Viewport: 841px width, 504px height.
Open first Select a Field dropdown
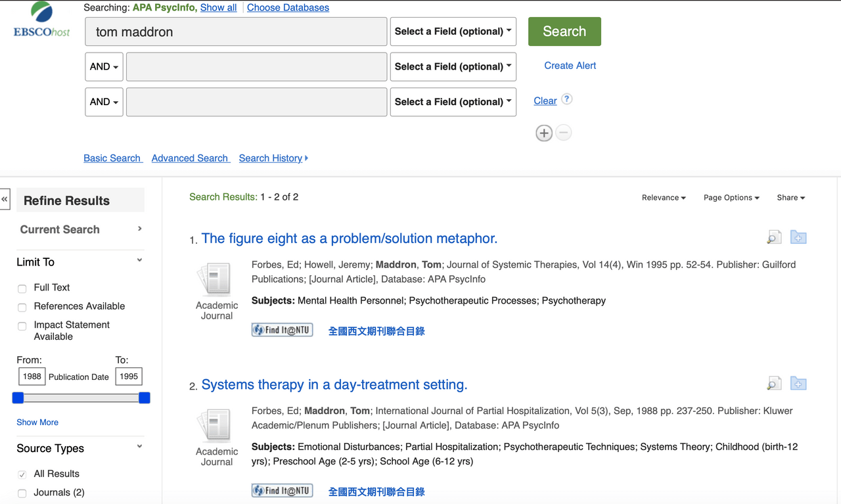[x=453, y=32]
